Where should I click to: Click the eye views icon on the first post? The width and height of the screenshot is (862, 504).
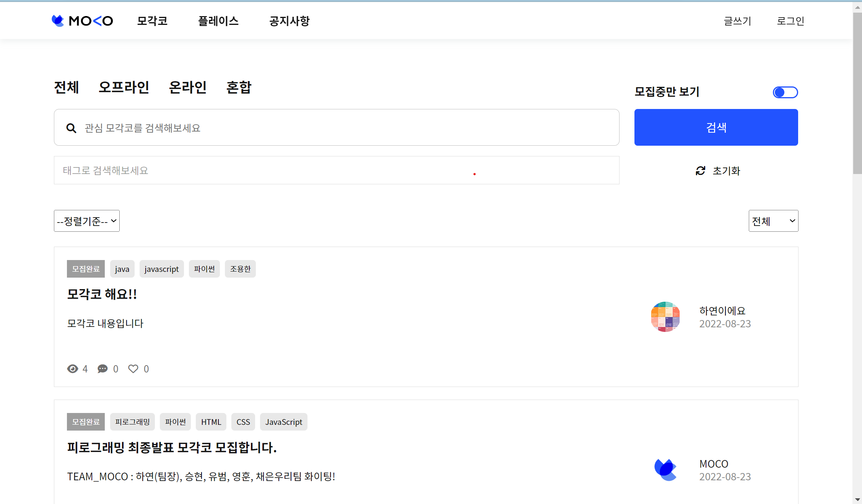coord(72,369)
